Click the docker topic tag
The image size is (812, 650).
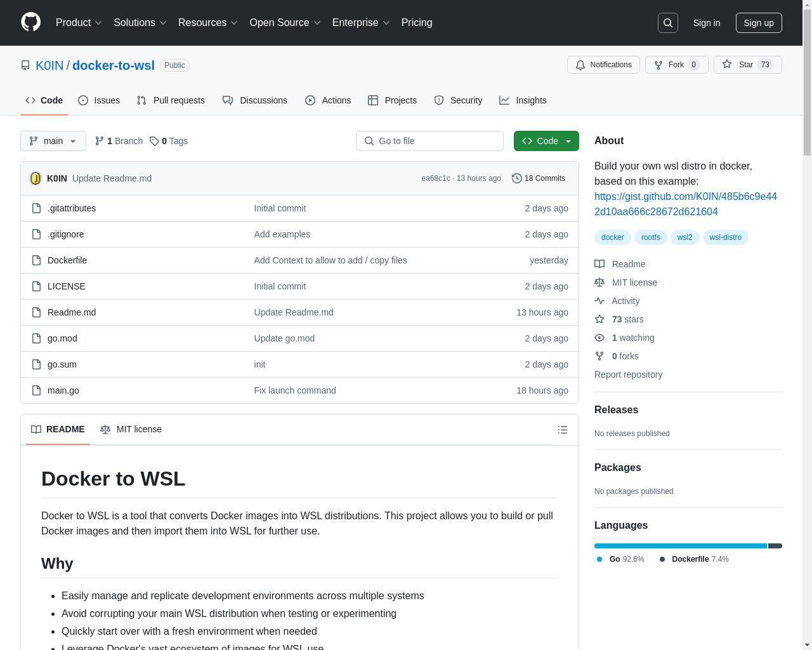coord(612,237)
